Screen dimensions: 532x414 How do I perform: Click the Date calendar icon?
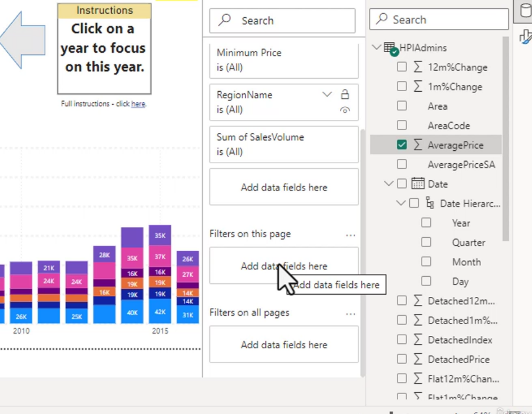click(418, 183)
